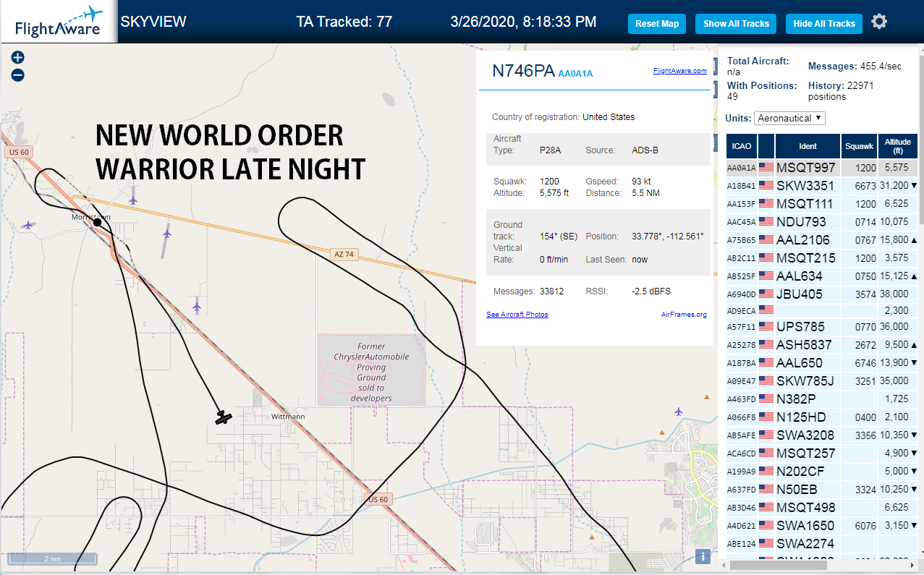
Task: Select the N125HD aircraft row
Action: [x=822, y=417]
